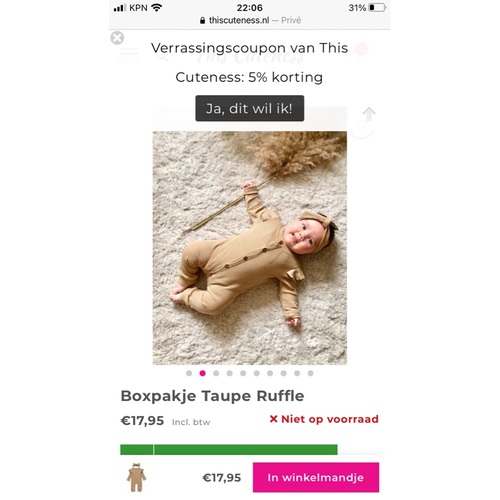500x500 pixels.
Task: Click the green progress bar
Action: point(229,449)
